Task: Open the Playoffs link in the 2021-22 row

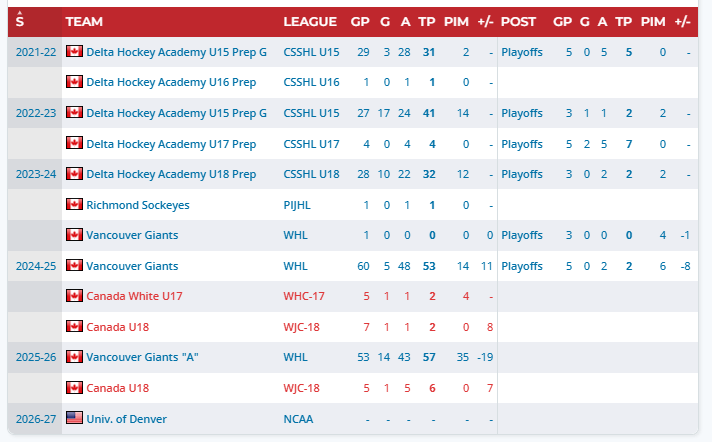Action: 522,52
